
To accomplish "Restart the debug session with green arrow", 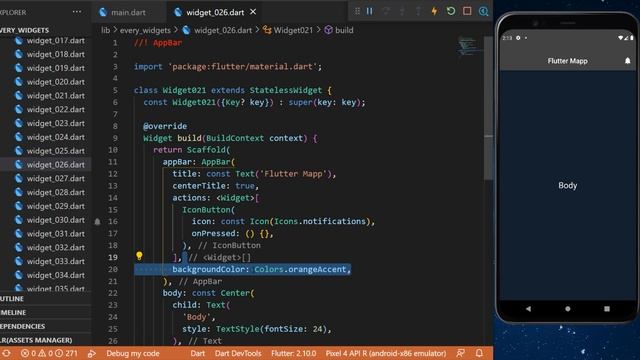I will 451,11.
